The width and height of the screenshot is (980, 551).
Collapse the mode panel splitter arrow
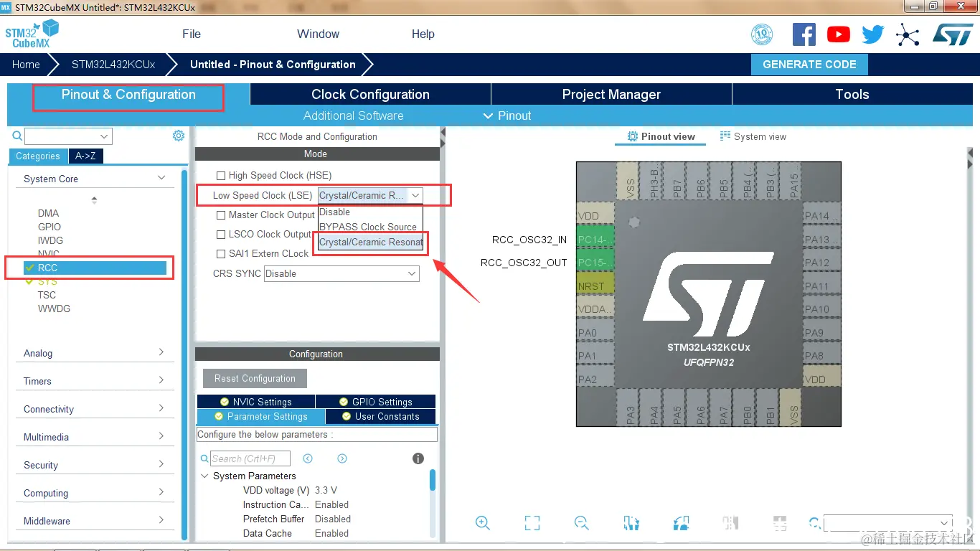pyautogui.click(x=443, y=133)
